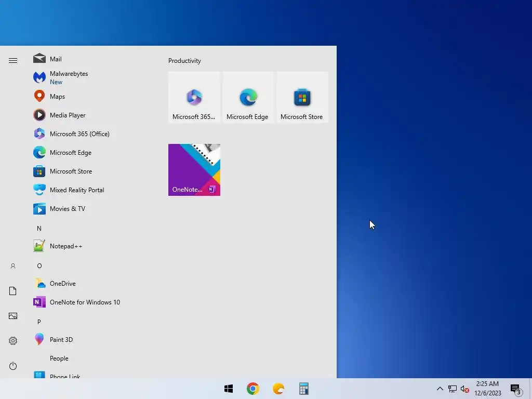The width and height of the screenshot is (532, 399).
Task: Click the Microsoft 365 tile in Productivity
Action: [x=194, y=97]
